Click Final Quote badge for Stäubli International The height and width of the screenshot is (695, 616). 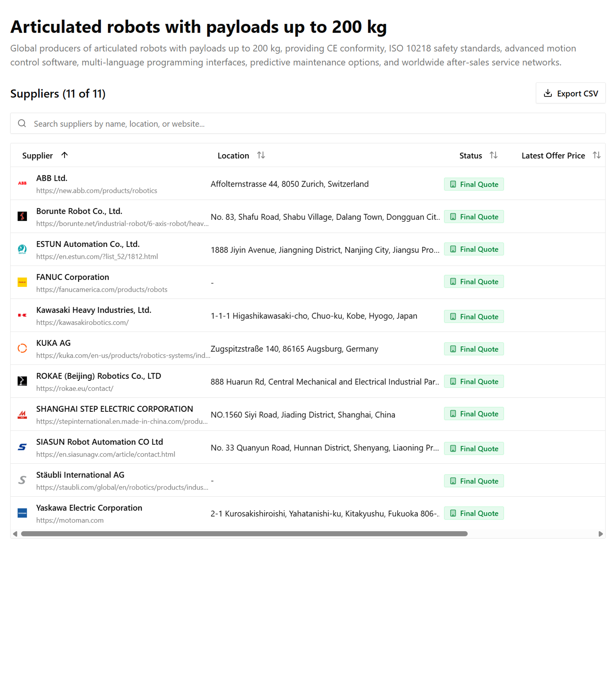474,481
